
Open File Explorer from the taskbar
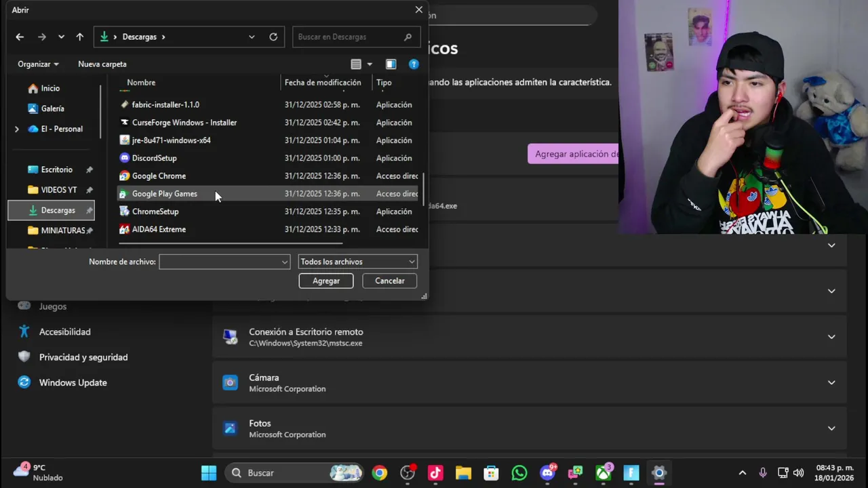point(463,472)
